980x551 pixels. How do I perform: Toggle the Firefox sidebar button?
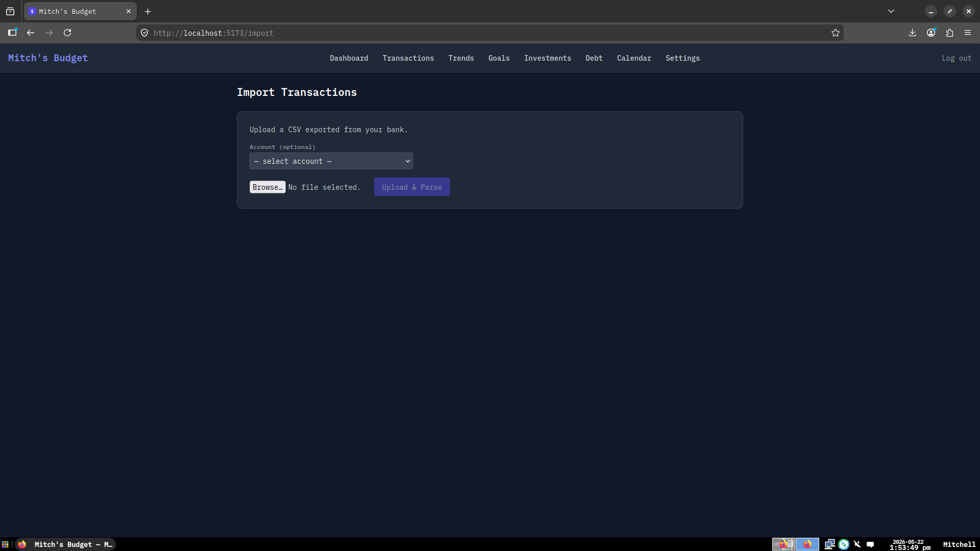(13, 33)
